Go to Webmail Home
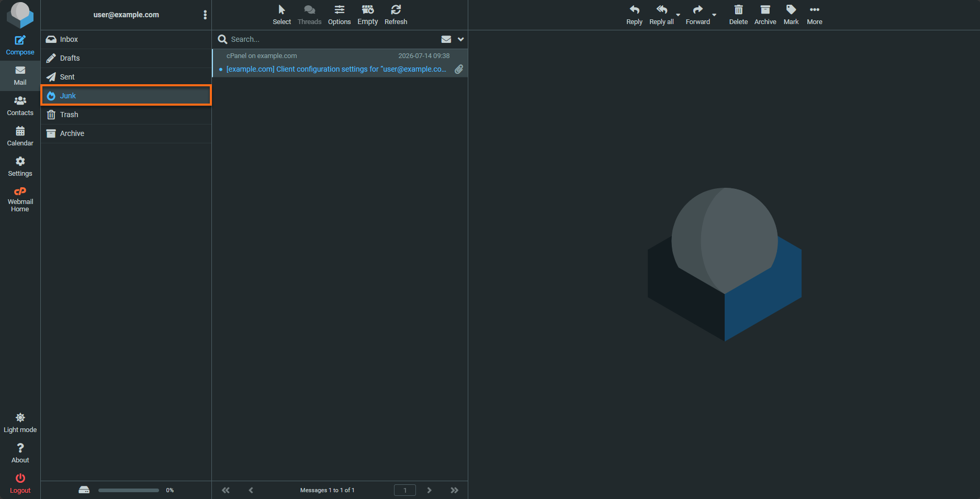 pyautogui.click(x=20, y=199)
